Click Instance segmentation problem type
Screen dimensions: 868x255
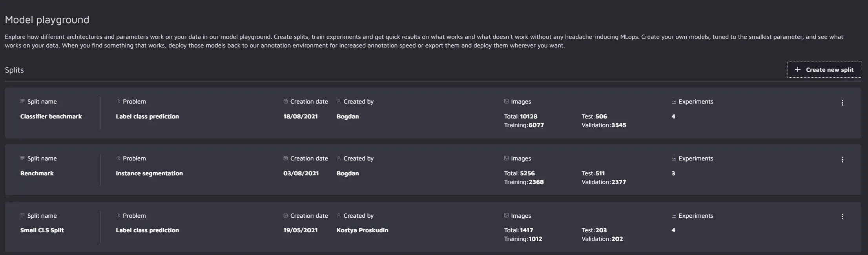click(x=149, y=173)
